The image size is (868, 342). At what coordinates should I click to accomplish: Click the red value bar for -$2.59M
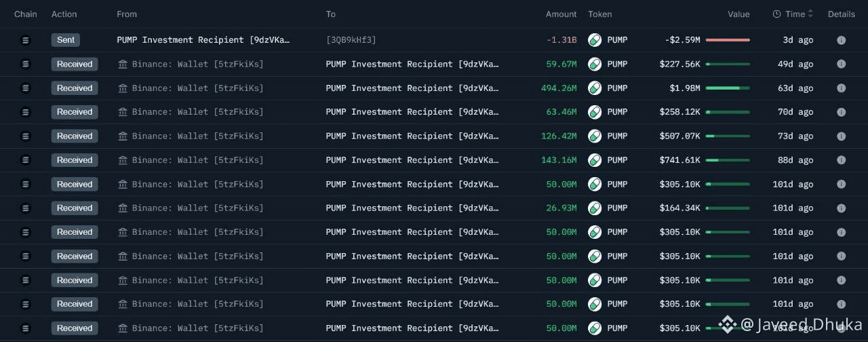728,40
